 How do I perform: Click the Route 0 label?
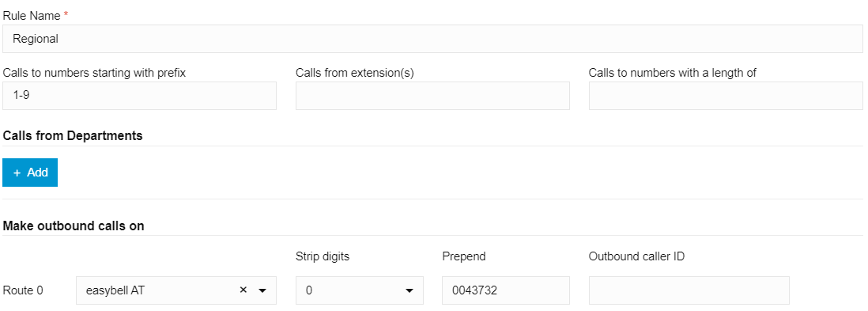[x=23, y=290]
